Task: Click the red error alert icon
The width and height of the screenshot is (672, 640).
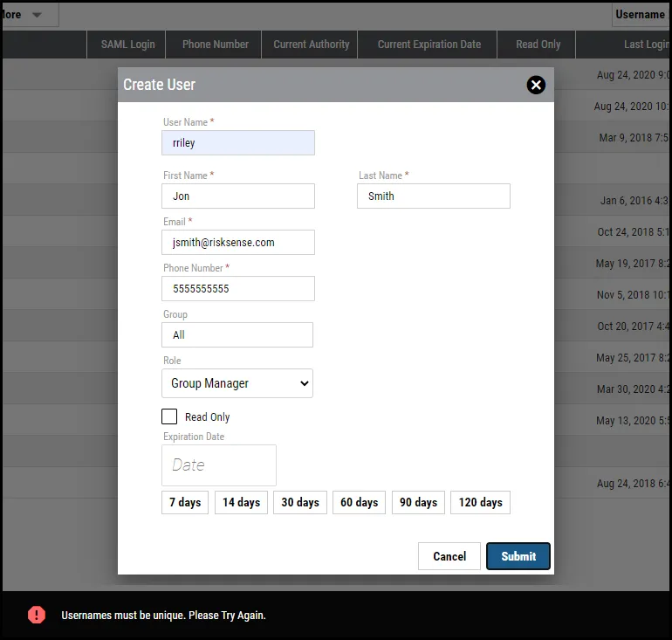Action: point(37,615)
